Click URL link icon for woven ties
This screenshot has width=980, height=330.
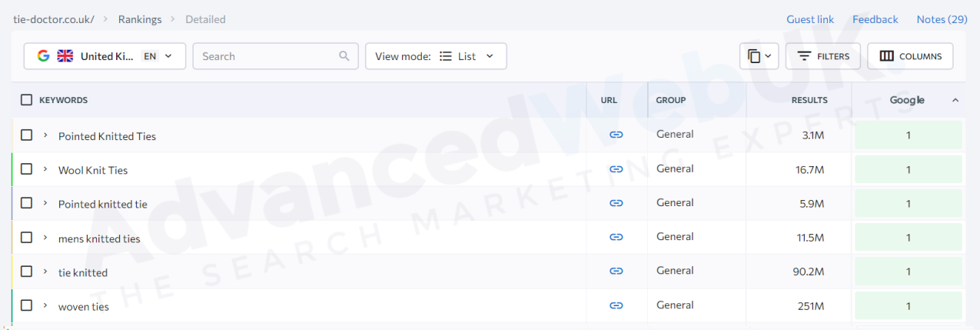[616, 305]
